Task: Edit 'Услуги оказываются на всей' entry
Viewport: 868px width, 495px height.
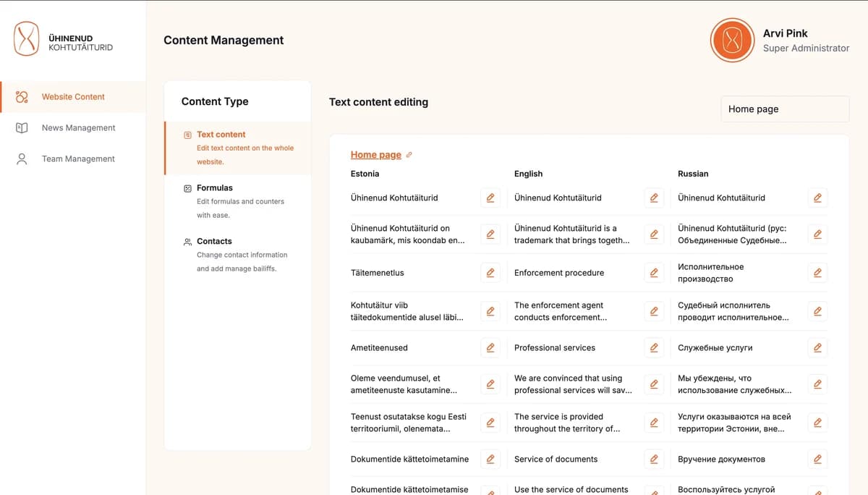Action: click(817, 423)
